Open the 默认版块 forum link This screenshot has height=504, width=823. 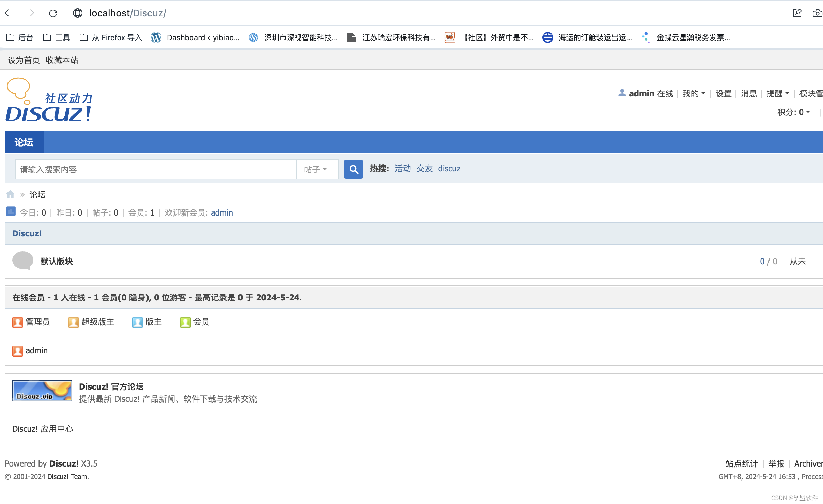pyautogui.click(x=57, y=261)
